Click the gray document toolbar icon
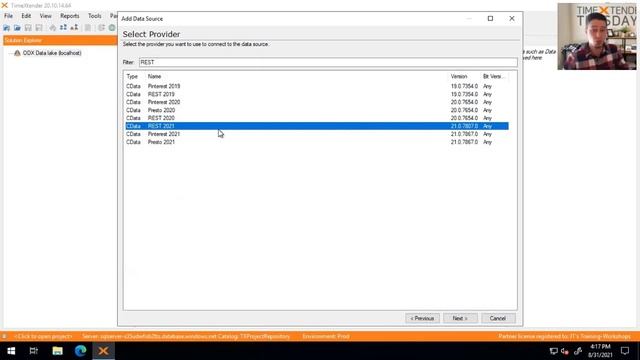This screenshot has height=360, width=640. pos(88,28)
